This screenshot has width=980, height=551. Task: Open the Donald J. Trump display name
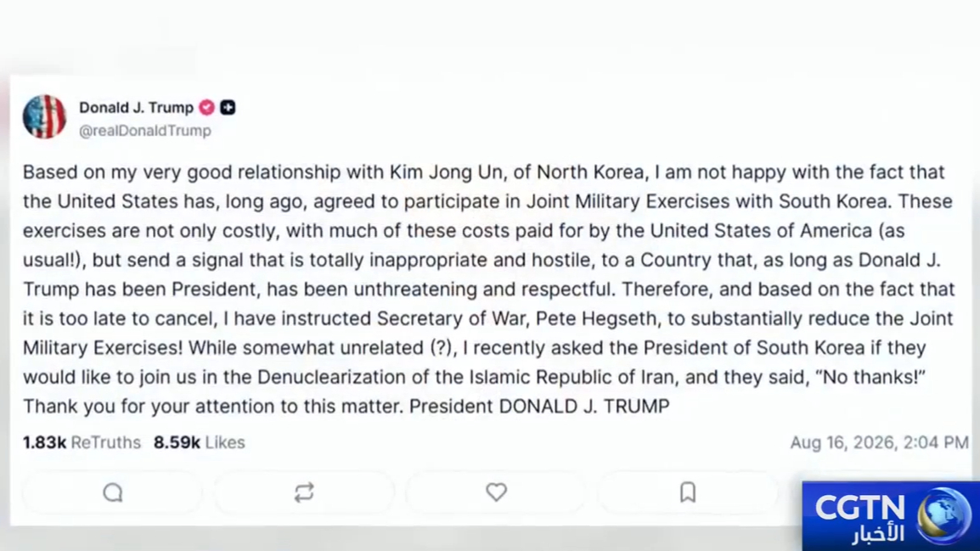136,108
